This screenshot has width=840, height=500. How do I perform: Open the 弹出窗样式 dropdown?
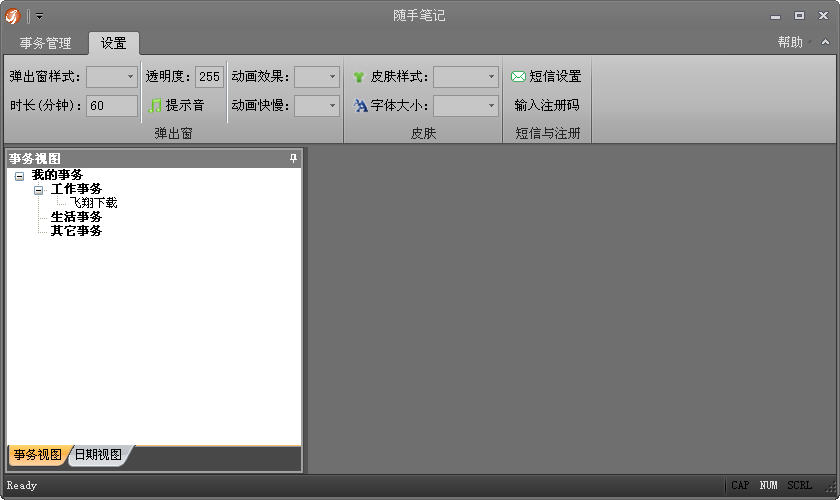pyautogui.click(x=112, y=77)
